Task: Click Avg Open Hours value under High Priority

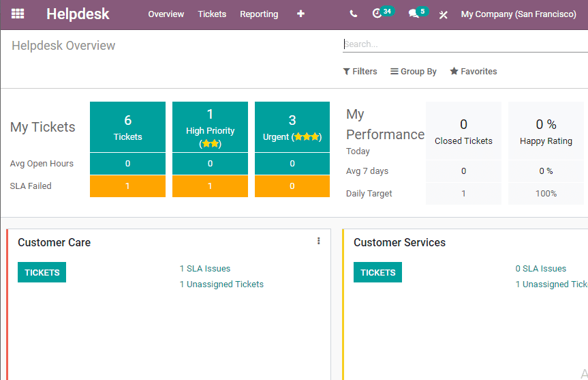Action: pyautogui.click(x=210, y=164)
